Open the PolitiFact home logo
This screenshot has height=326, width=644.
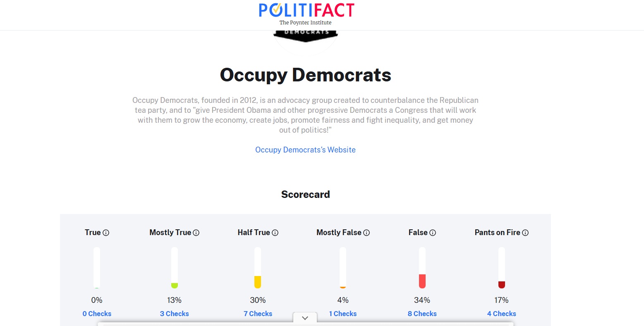click(x=306, y=10)
